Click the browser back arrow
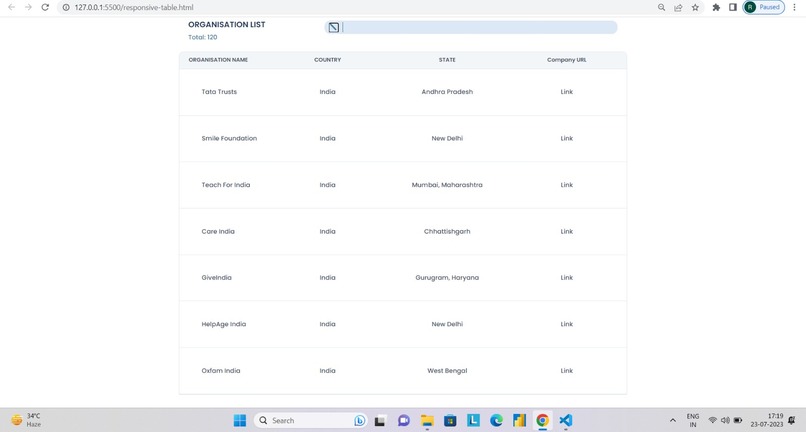The height and width of the screenshot is (432, 806). coord(11,7)
